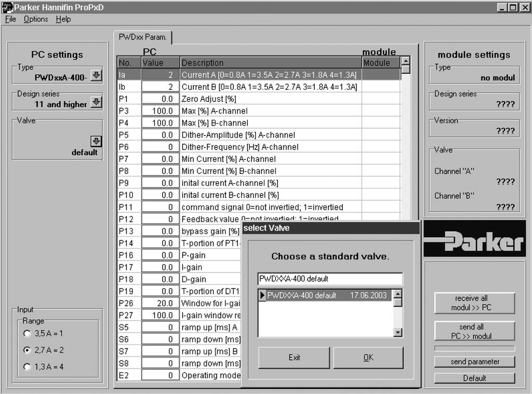Click the P3 Max A-channel value 100.0
This screenshot has height=394, width=532.
(x=160, y=111)
